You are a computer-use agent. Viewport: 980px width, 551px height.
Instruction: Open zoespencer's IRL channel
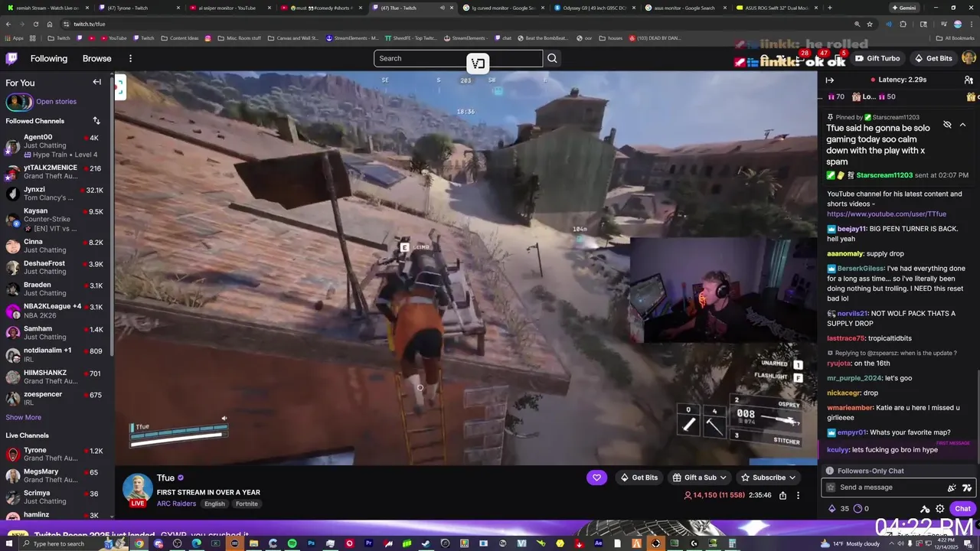click(x=55, y=398)
